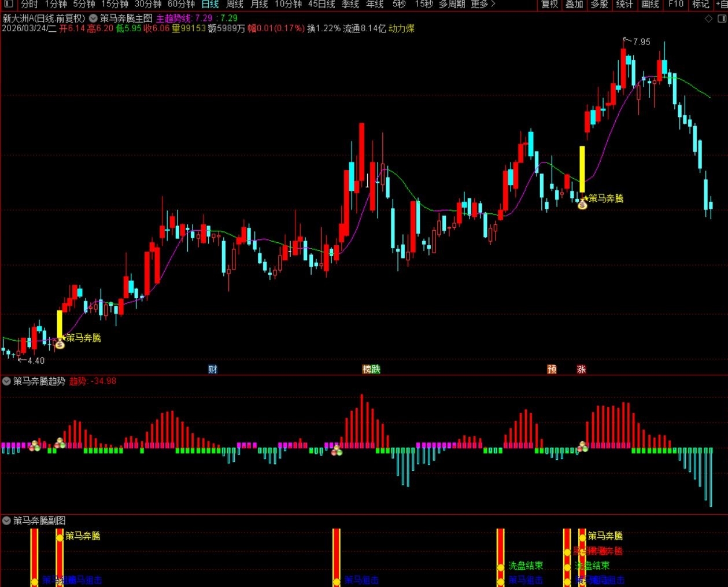Click the 4.40 low price label

coord(36,360)
